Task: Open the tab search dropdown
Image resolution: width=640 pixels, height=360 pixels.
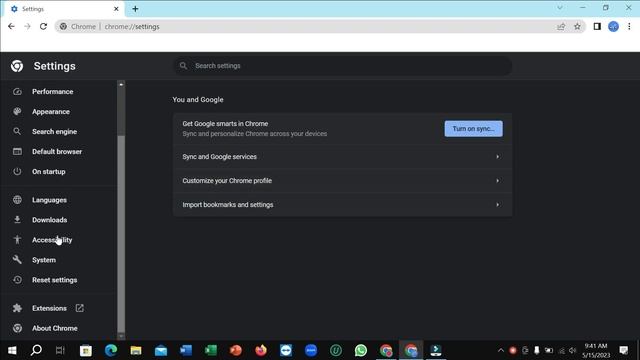Action: click(560, 7)
